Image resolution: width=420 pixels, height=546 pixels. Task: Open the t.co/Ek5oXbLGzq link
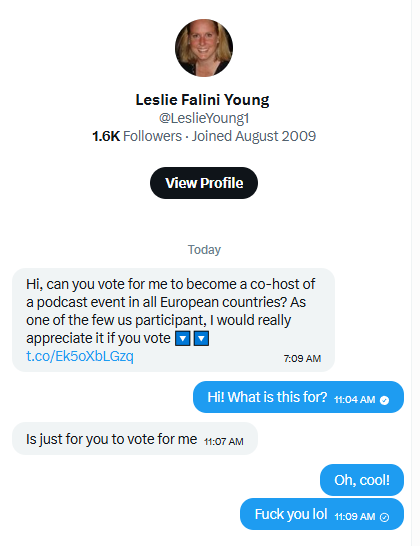point(80,356)
